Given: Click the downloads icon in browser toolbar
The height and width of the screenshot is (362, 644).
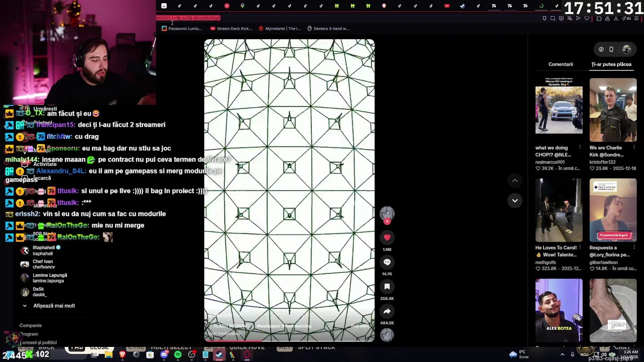Looking at the screenshot, I should (x=616, y=19).
